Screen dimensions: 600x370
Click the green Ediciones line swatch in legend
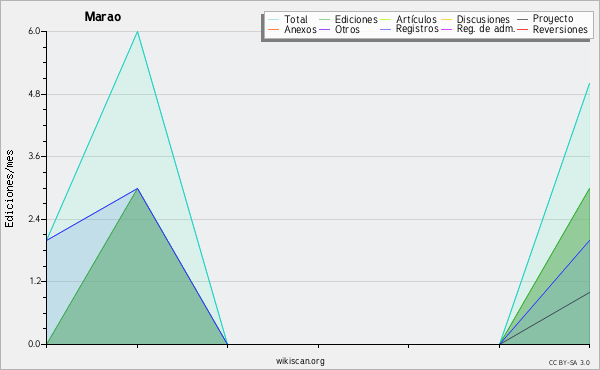point(324,20)
